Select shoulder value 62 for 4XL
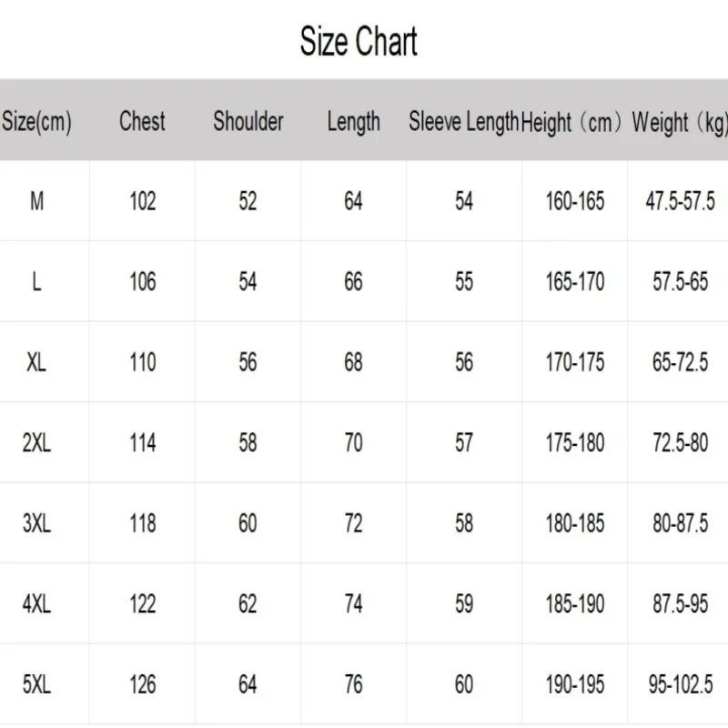 click(x=248, y=604)
